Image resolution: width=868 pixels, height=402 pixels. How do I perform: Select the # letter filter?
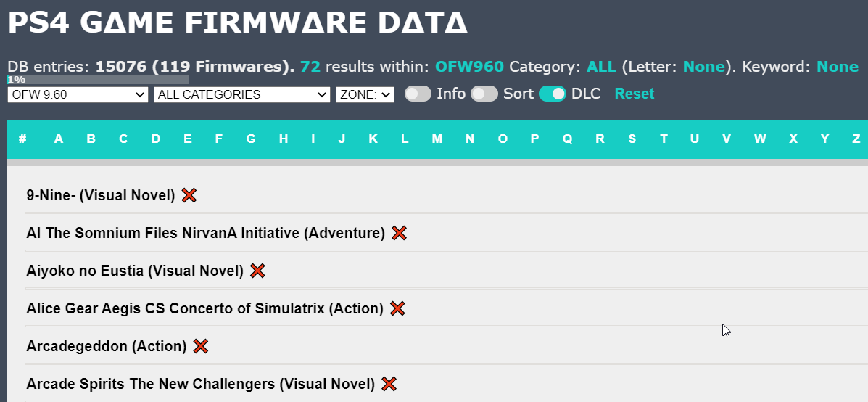(22, 139)
